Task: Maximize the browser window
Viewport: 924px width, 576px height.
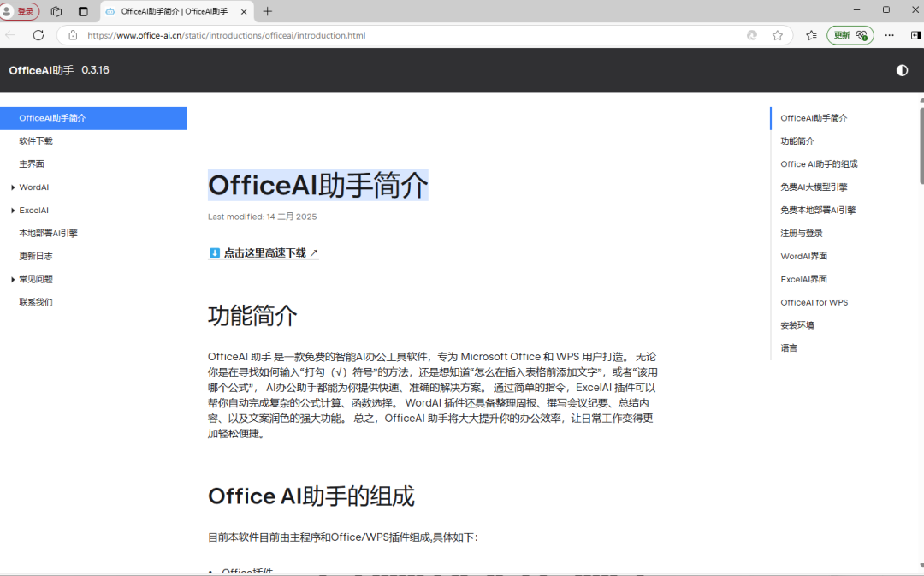Action: (885, 10)
